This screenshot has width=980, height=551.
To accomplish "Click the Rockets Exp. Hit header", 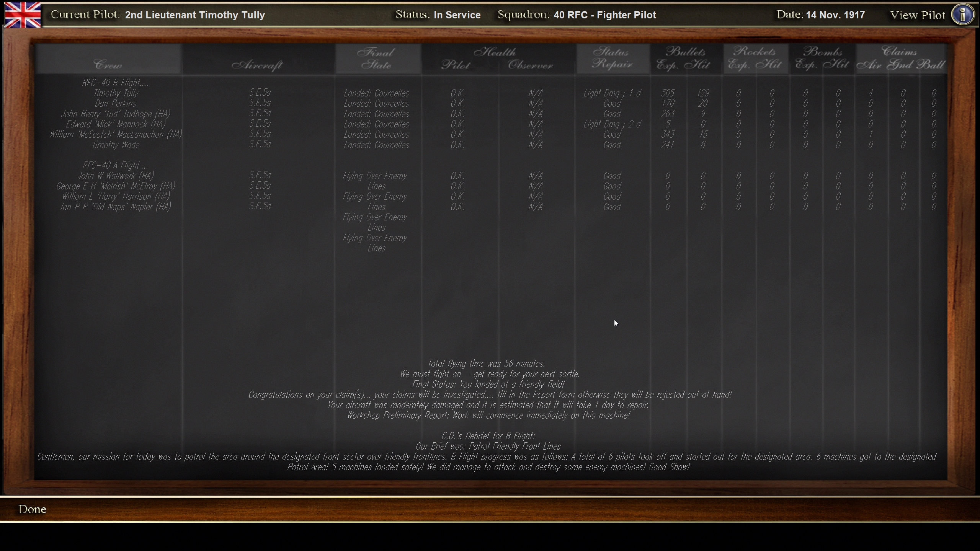I will [x=755, y=58].
